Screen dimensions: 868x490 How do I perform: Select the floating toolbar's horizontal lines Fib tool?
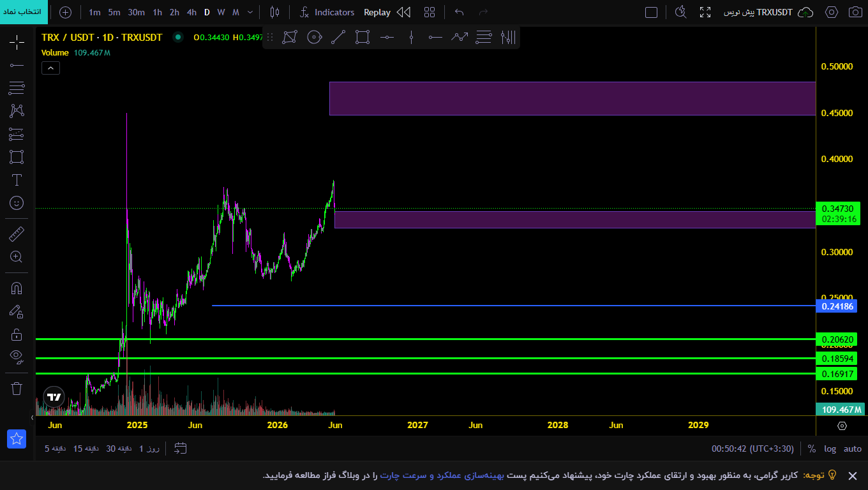pyautogui.click(x=484, y=38)
